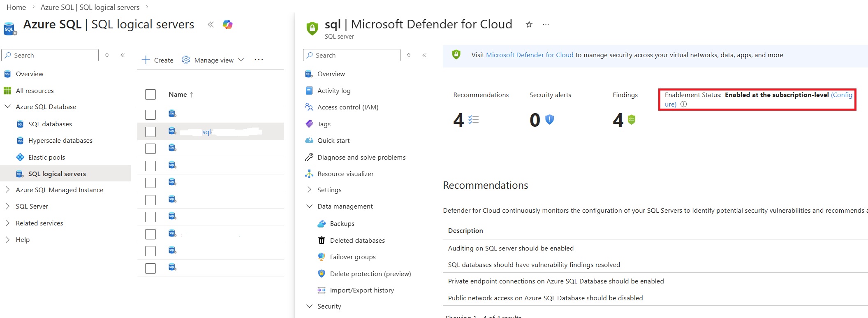
Task: Open 'Auditing on SQL server should be enabled'
Action: [x=511, y=248]
